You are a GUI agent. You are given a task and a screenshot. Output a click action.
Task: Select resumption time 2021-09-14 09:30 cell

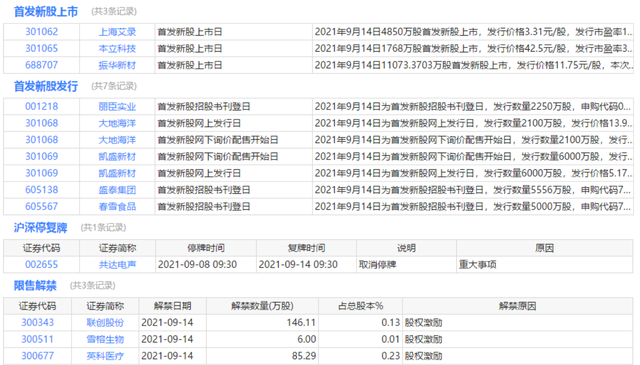307,265
